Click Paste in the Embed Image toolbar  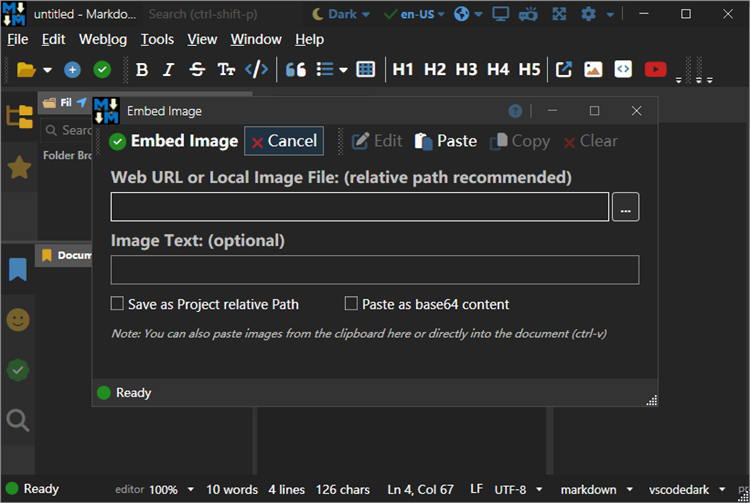445,141
